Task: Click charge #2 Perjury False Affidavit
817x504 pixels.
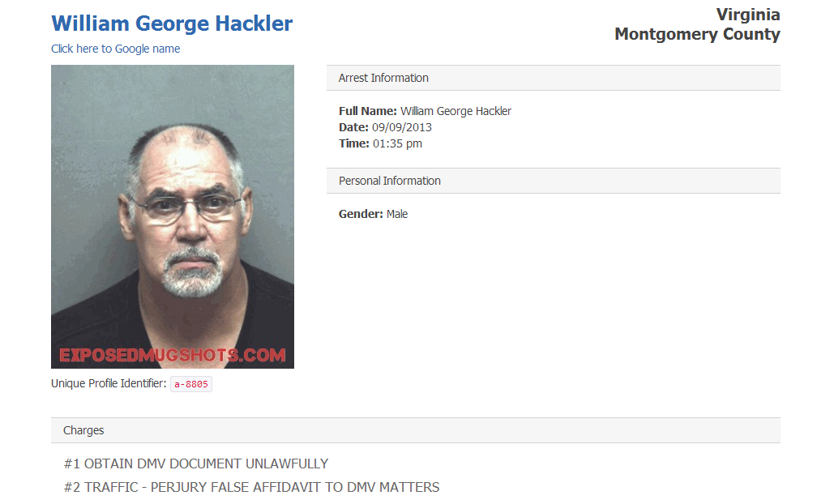Action: point(251,487)
